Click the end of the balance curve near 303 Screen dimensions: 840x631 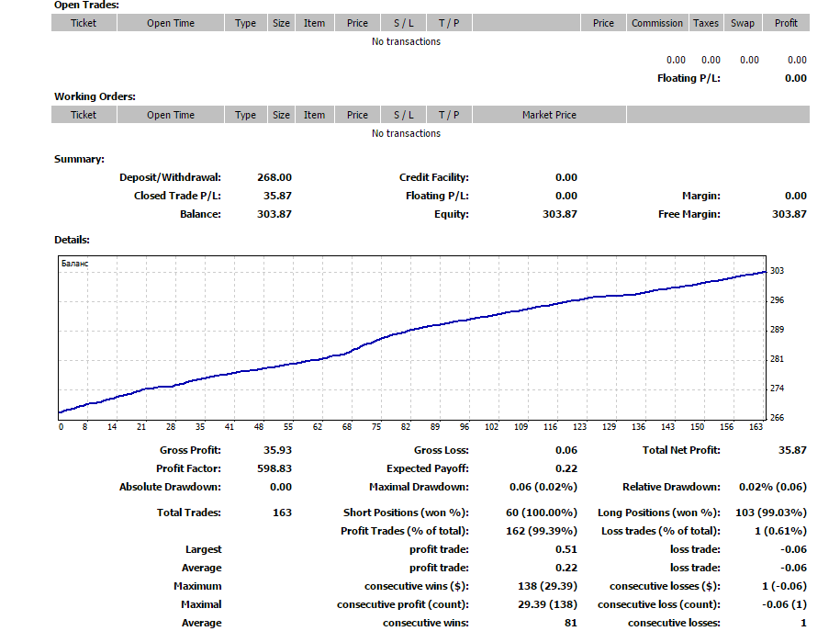[765, 273]
